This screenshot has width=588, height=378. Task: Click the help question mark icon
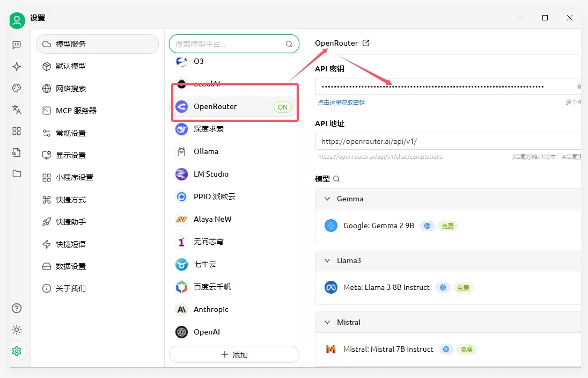(17, 308)
